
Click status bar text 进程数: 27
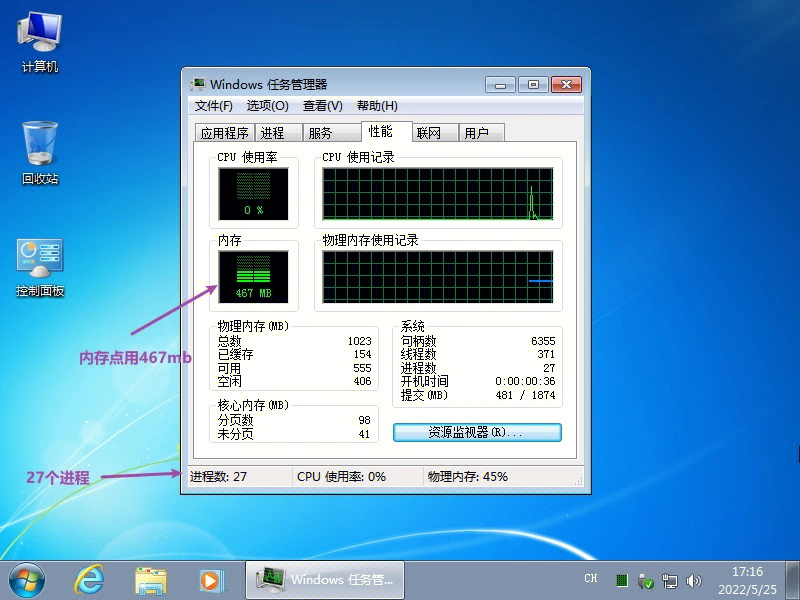click(218, 477)
